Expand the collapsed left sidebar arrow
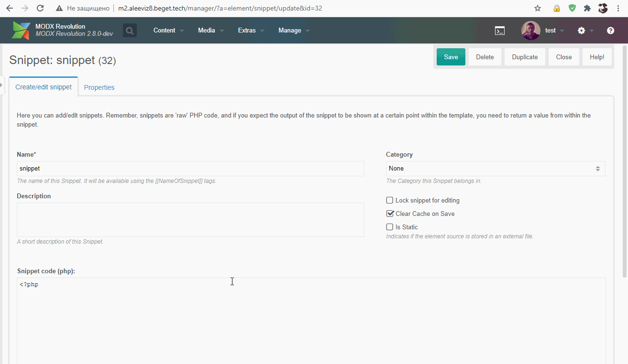 [1, 85]
